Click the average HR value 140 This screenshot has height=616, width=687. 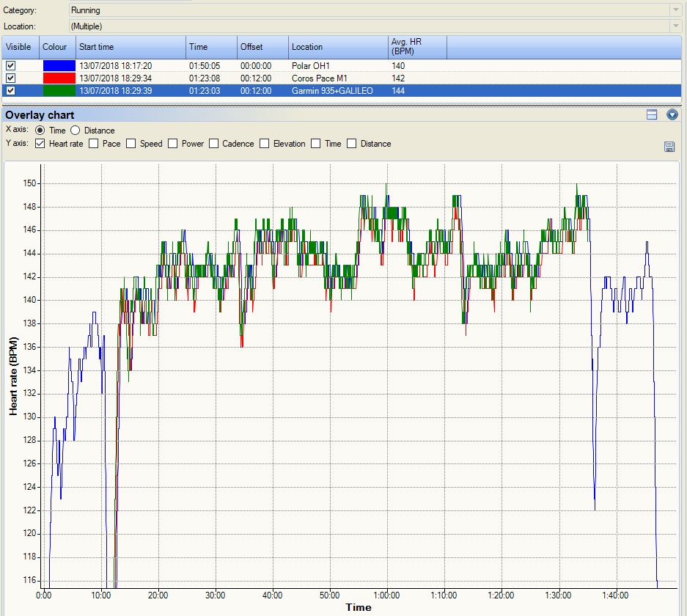(398, 66)
